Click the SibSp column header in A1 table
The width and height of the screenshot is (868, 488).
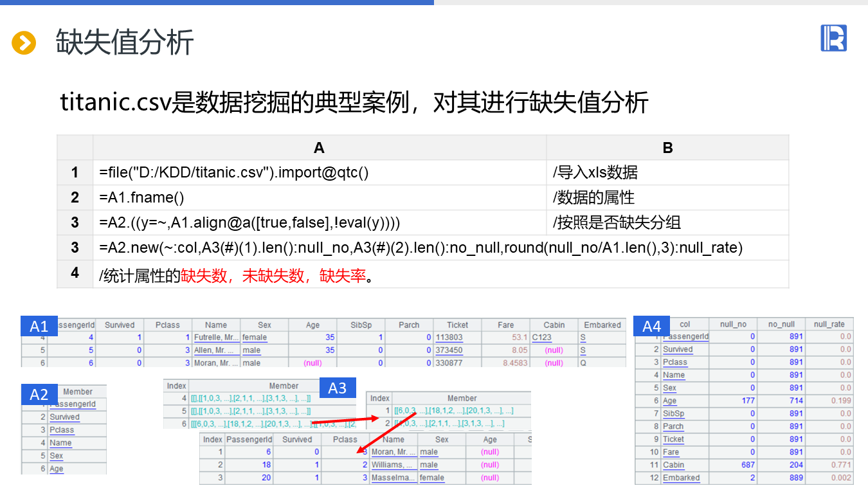361,325
